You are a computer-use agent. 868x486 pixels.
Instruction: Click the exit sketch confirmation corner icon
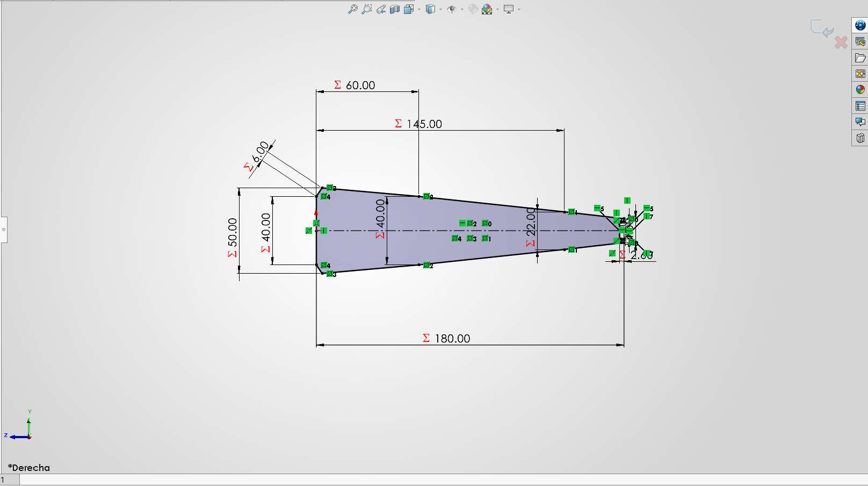click(821, 28)
